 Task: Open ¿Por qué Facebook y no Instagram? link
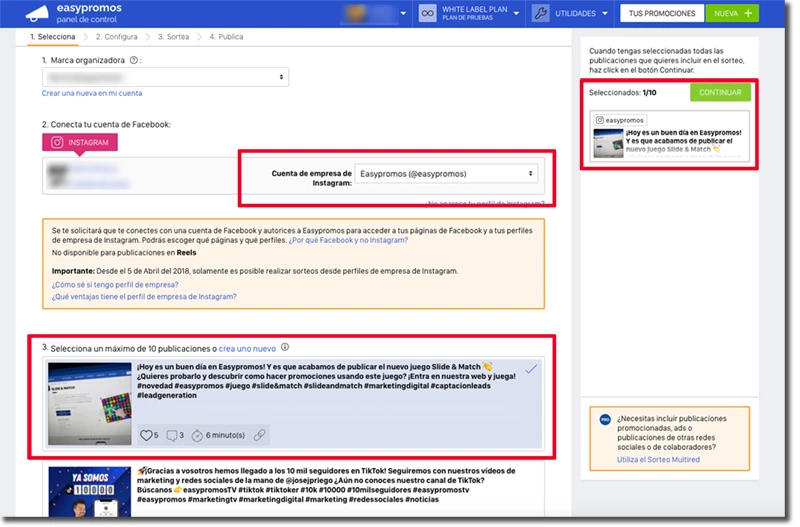348,240
